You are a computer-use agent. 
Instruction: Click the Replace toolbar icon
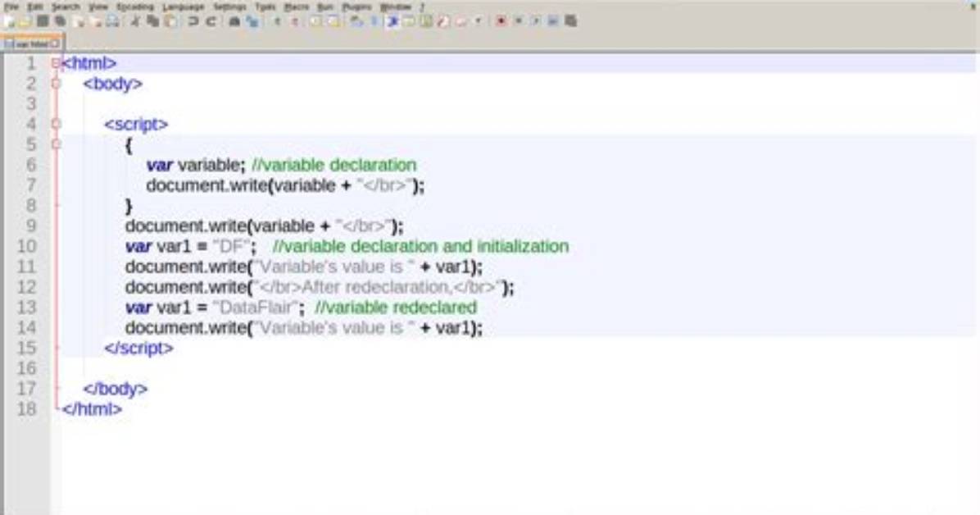point(252,21)
